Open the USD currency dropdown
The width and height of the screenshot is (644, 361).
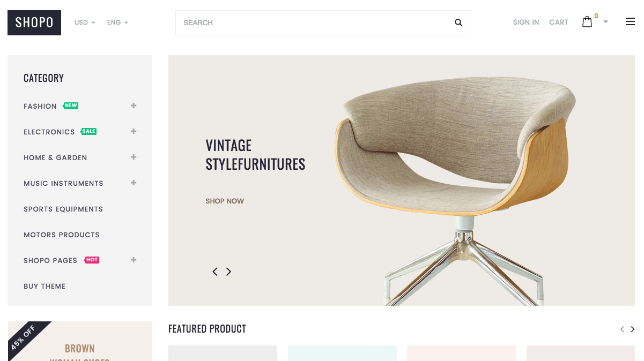click(x=85, y=22)
